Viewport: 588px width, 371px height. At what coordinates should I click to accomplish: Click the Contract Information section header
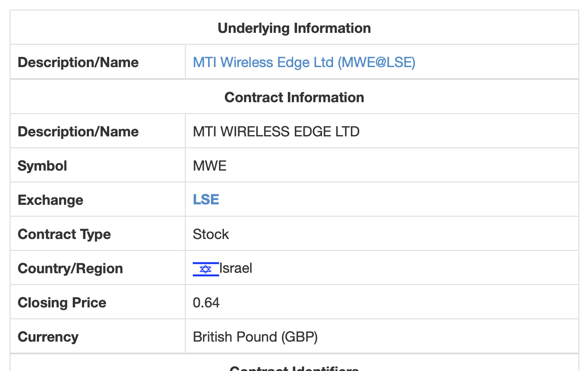click(294, 97)
